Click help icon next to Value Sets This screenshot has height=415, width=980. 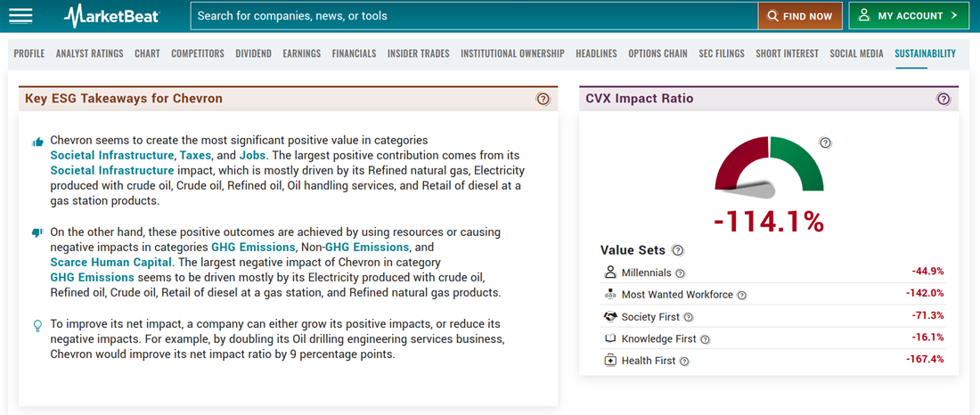[678, 251]
